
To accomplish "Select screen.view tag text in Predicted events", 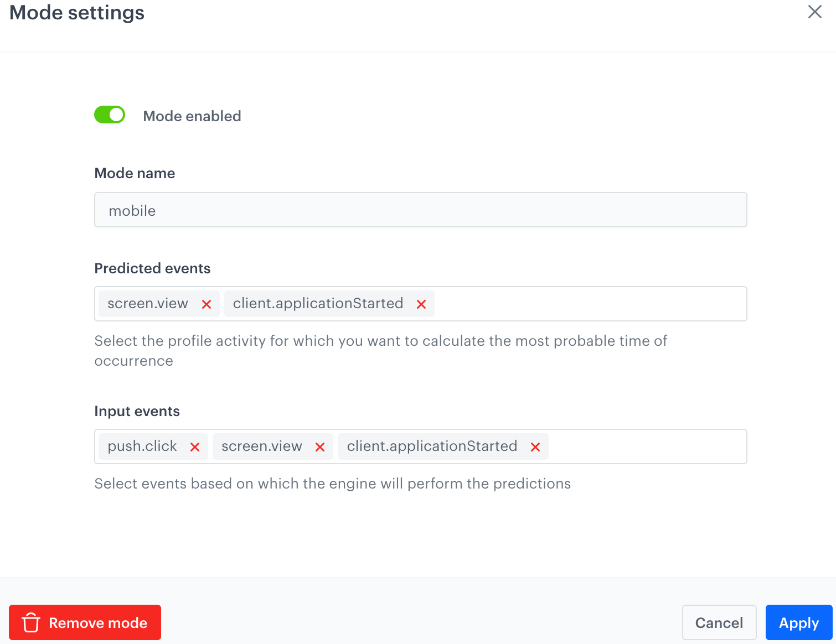I will pyautogui.click(x=148, y=304).
